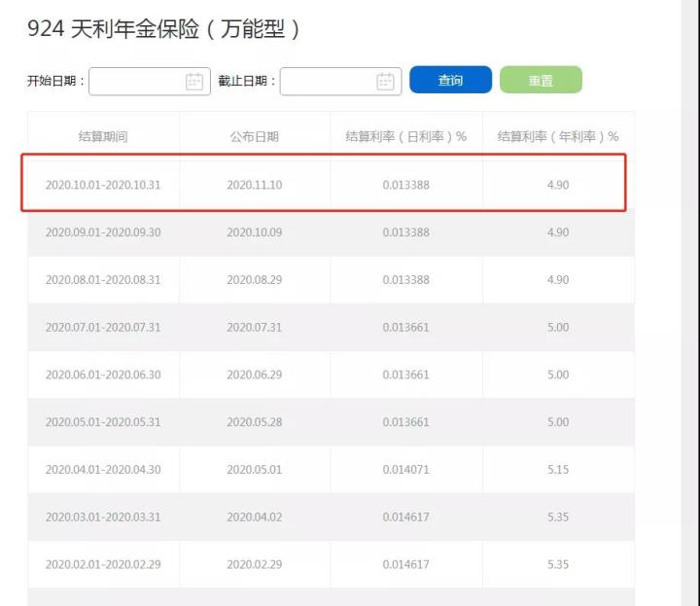Select annual rate 5.15 cell
This screenshot has height=606, width=700.
558,470
